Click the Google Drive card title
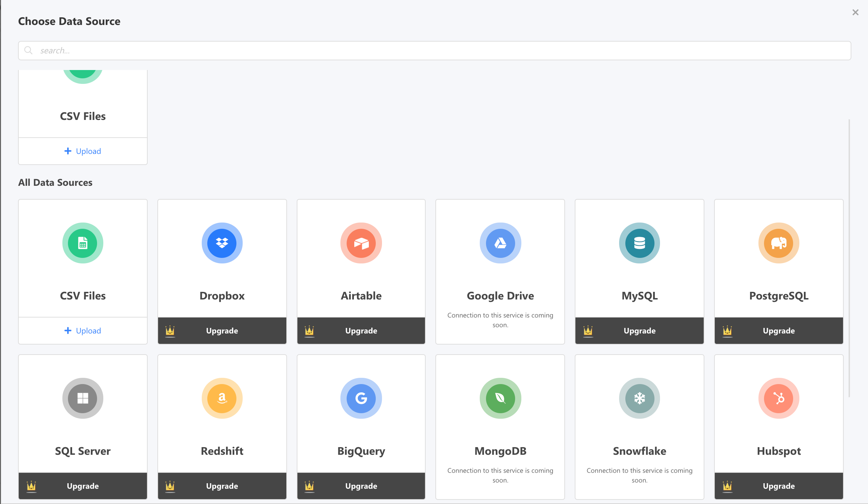The image size is (868, 504). tap(500, 296)
